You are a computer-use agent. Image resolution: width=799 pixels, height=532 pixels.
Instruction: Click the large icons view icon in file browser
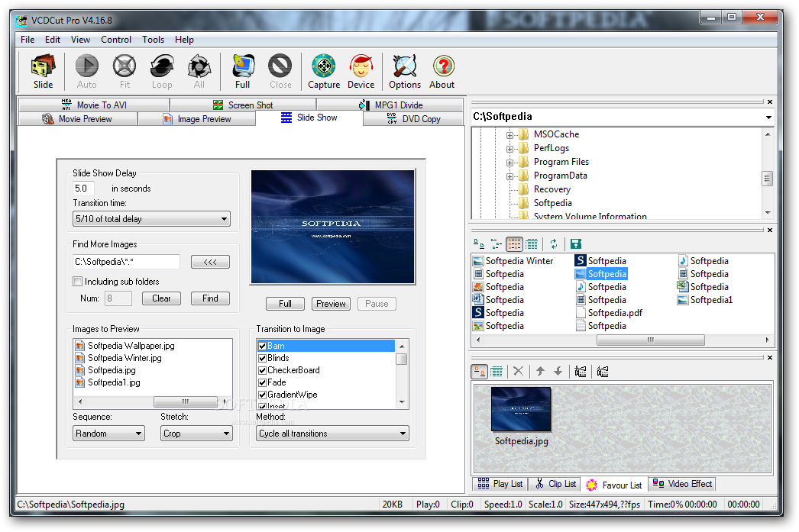(x=479, y=244)
